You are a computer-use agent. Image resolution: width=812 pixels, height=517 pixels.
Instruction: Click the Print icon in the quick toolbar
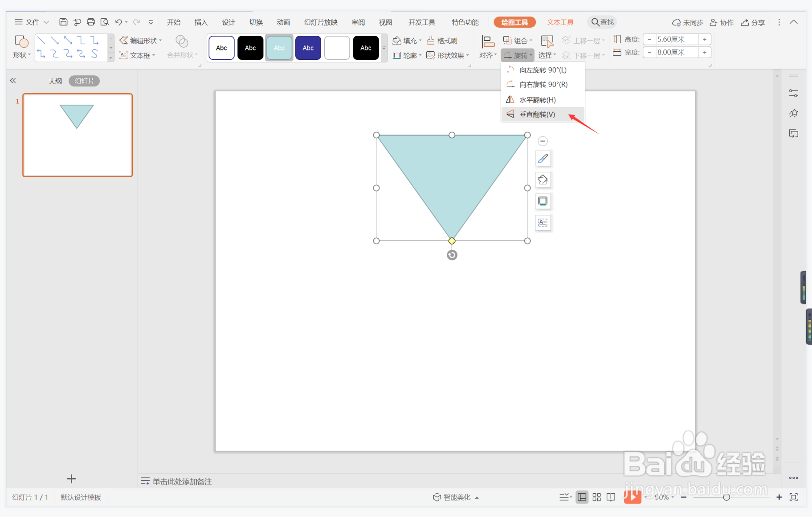click(x=91, y=22)
